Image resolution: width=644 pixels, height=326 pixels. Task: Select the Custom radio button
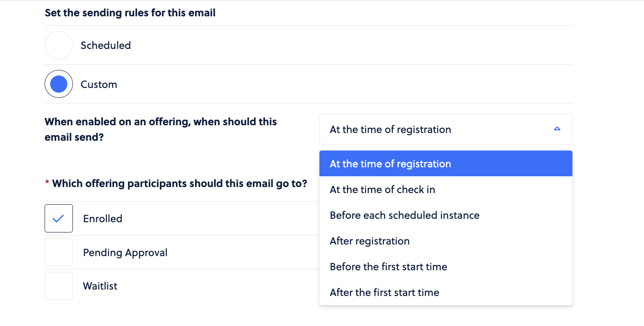(59, 84)
